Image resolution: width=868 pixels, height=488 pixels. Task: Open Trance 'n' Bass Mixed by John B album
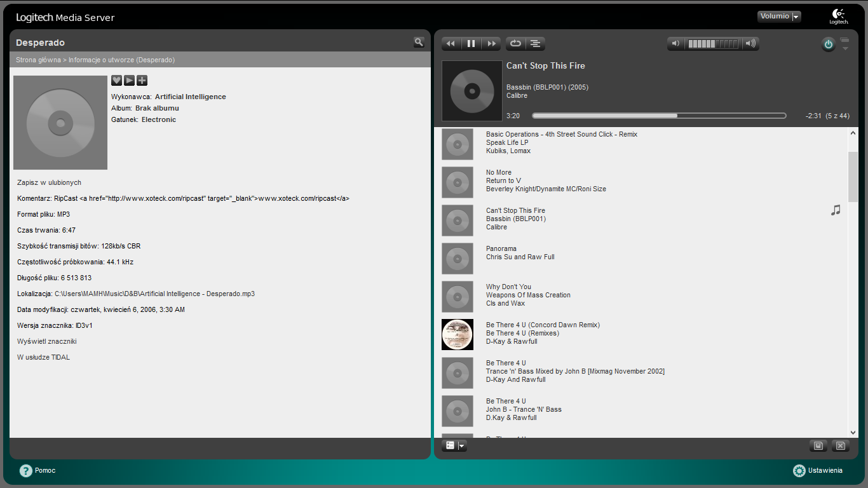click(575, 371)
